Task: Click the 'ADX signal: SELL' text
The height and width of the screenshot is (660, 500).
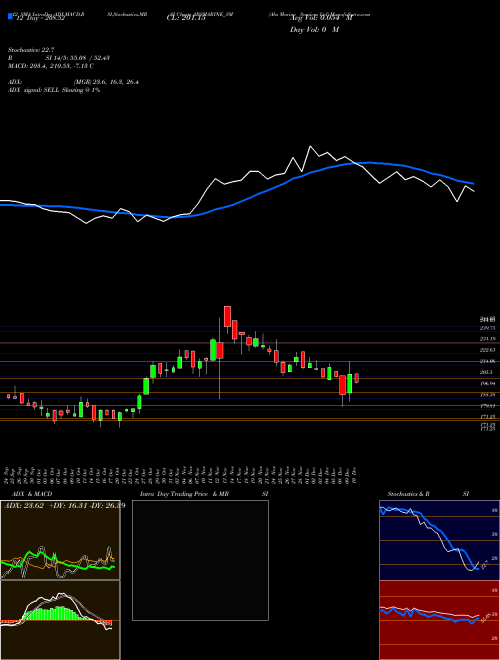Action: [x=34, y=90]
